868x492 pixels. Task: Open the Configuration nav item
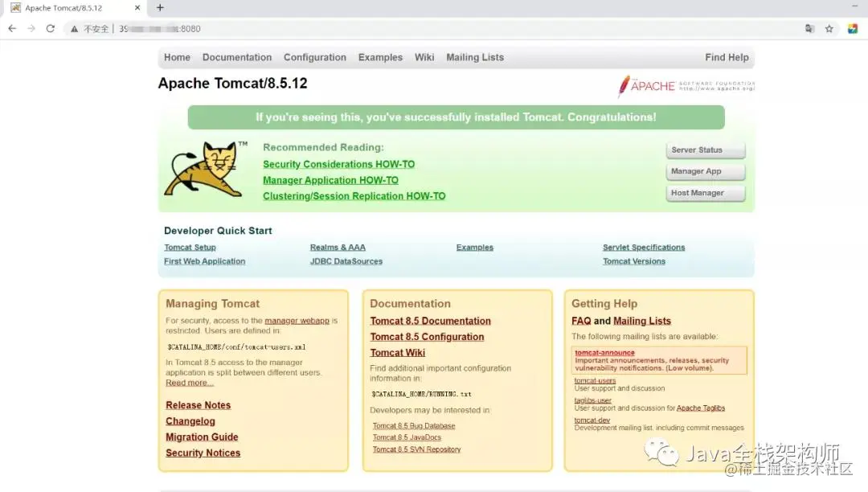[315, 58]
